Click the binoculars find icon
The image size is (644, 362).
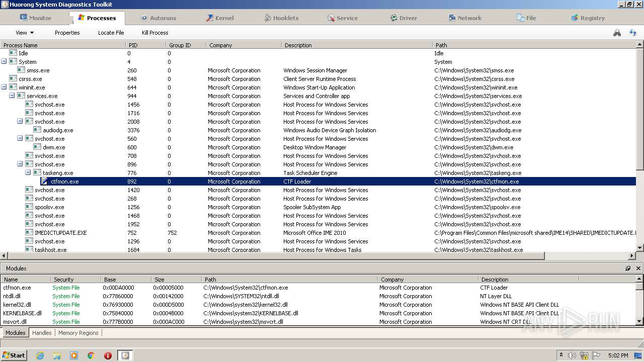(x=617, y=33)
